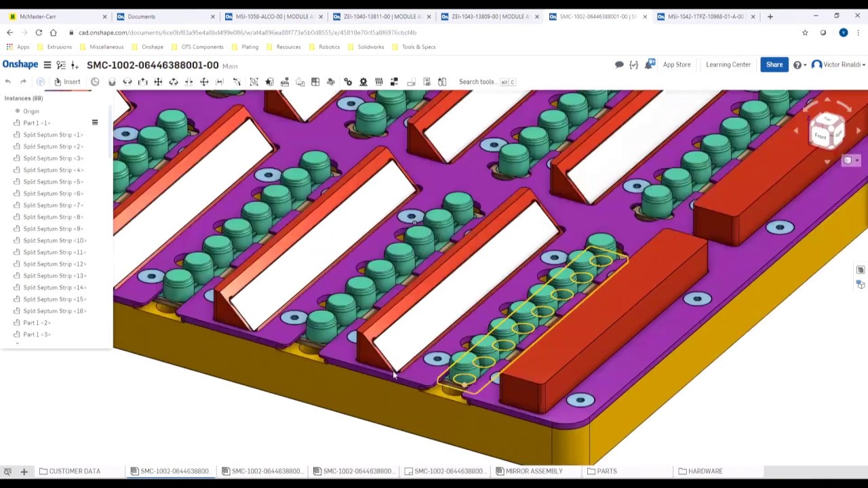The image size is (868, 488).
Task: Select the Pin slot mate tool
Action: click(x=189, y=82)
